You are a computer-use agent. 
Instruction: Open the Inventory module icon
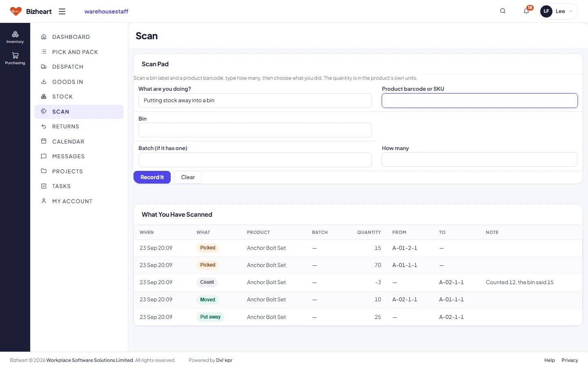(15, 34)
